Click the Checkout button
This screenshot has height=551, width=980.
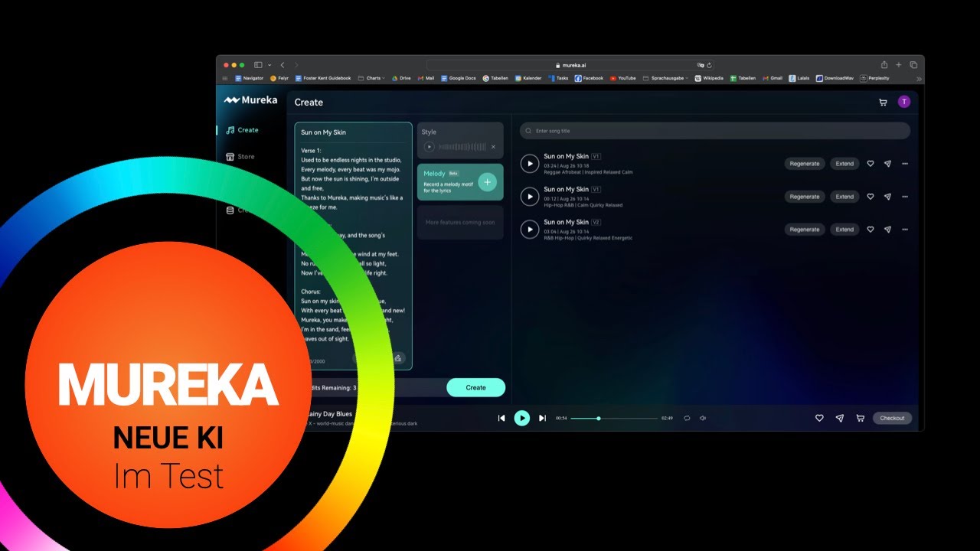[x=892, y=419]
